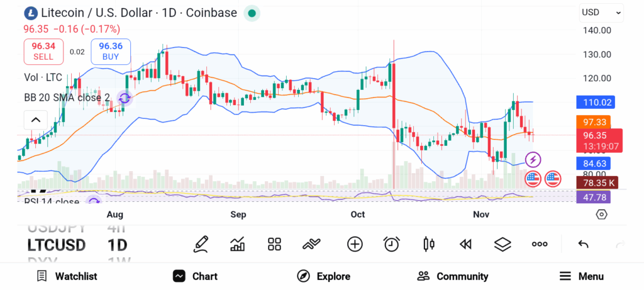The height and width of the screenshot is (290, 644).
Task: Open the USD currency dropdown
Action: [x=601, y=12]
